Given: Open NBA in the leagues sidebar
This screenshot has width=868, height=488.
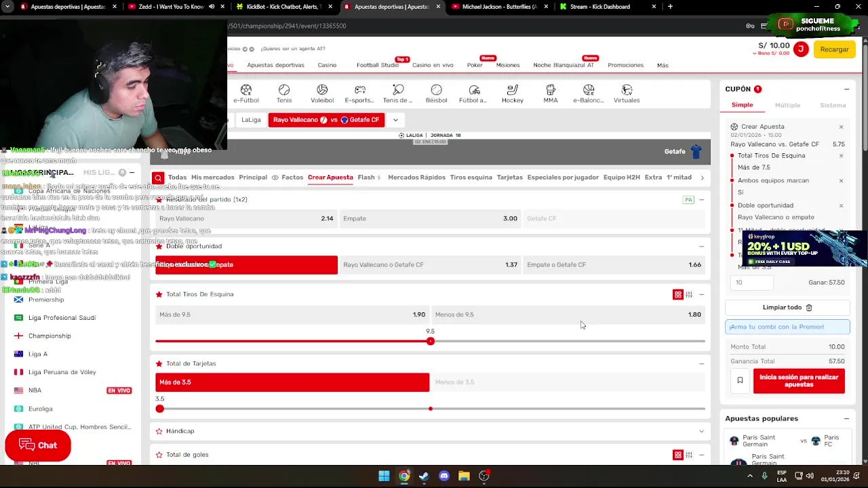Looking at the screenshot, I should click(x=35, y=390).
